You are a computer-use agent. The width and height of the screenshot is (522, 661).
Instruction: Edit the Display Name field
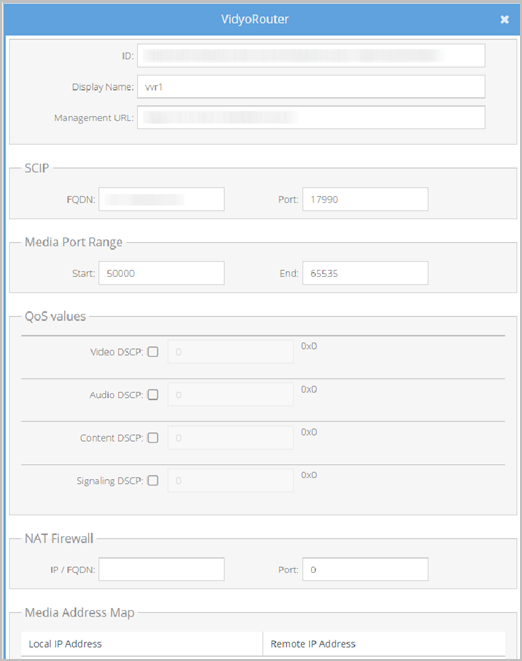[x=311, y=86]
